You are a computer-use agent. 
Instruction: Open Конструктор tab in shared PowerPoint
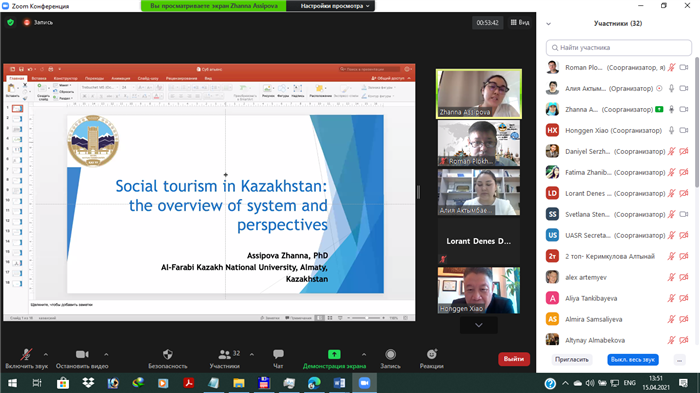tap(66, 78)
